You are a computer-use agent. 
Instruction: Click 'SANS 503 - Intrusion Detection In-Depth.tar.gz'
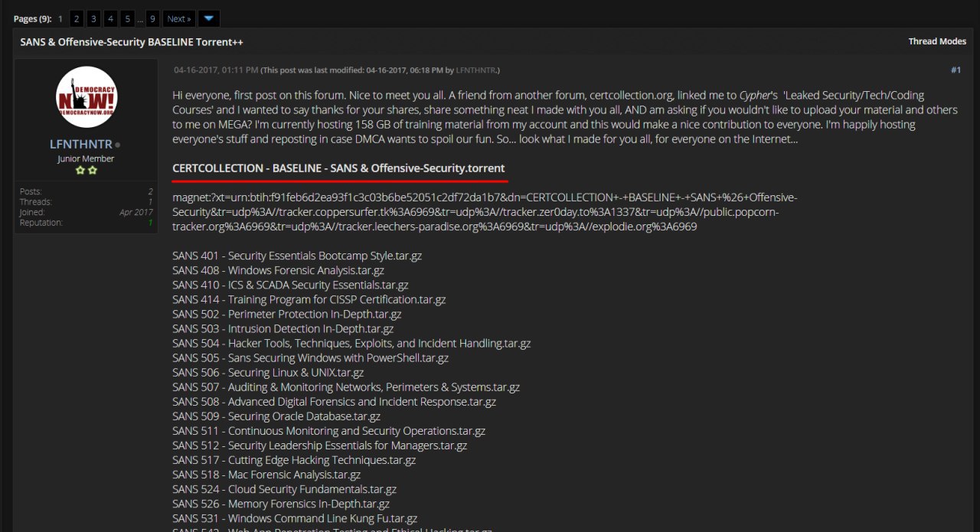click(x=283, y=328)
